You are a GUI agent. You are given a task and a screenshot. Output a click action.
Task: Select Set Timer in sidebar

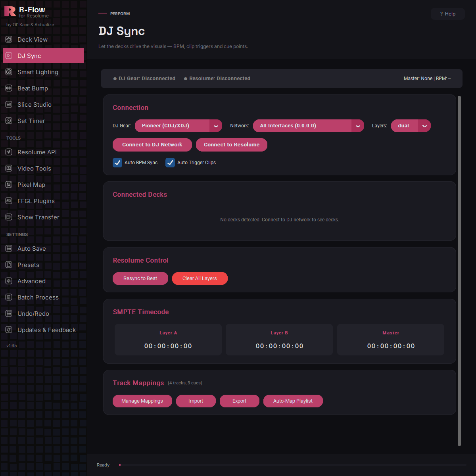tap(44, 121)
